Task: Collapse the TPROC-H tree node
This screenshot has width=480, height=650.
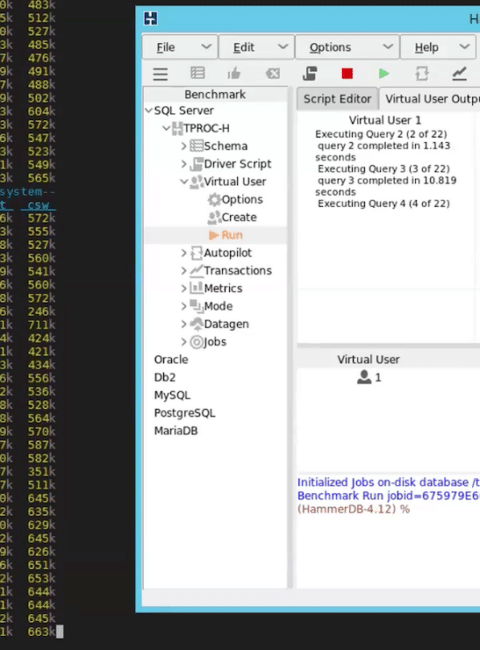Action: pos(166,129)
